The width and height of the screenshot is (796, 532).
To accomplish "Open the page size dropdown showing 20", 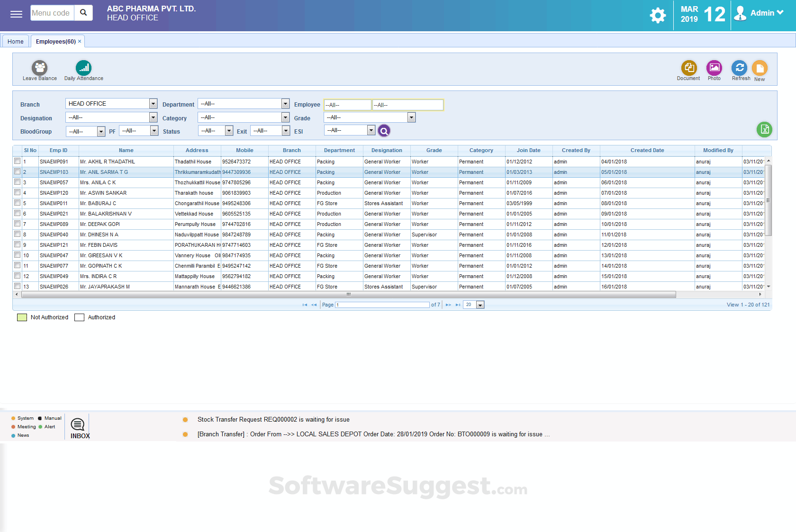I will (x=480, y=305).
